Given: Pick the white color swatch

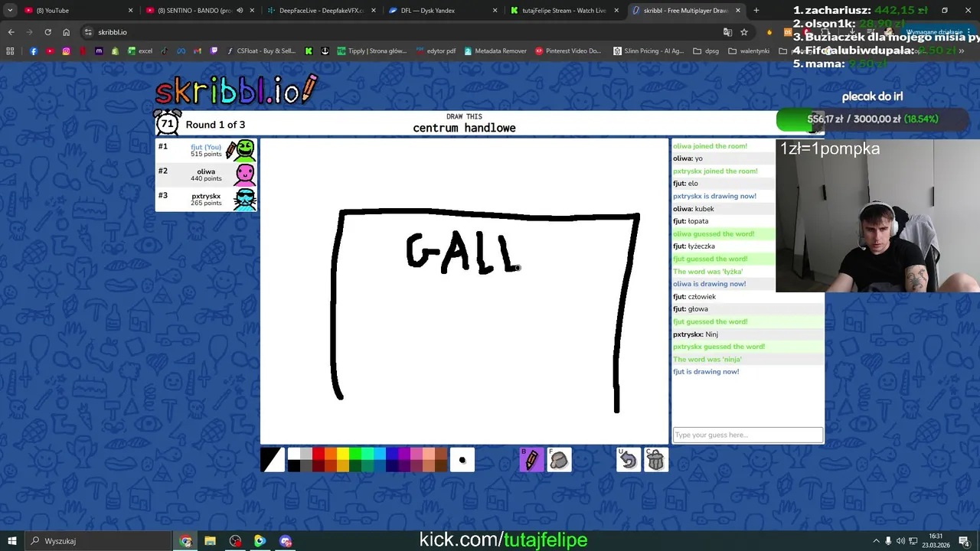Looking at the screenshot, I should (294, 453).
